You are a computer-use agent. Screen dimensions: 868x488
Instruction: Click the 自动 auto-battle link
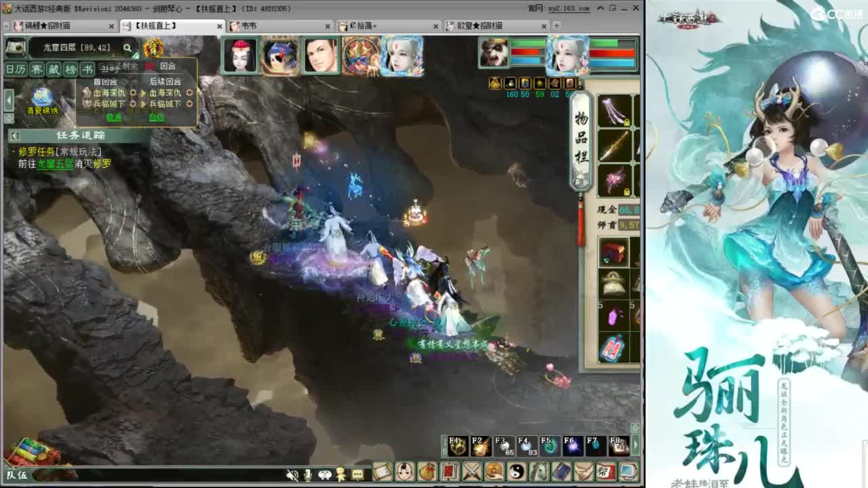click(x=157, y=117)
